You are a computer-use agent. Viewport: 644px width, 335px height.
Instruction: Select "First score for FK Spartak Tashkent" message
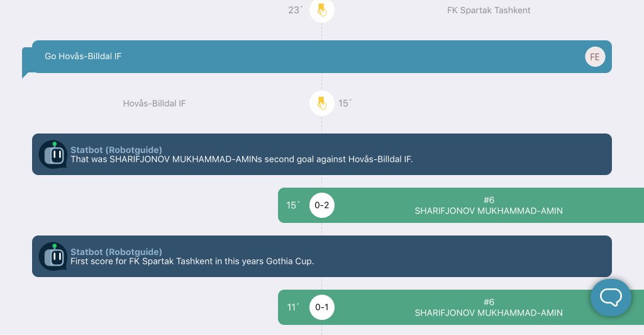tap(192, 261)
